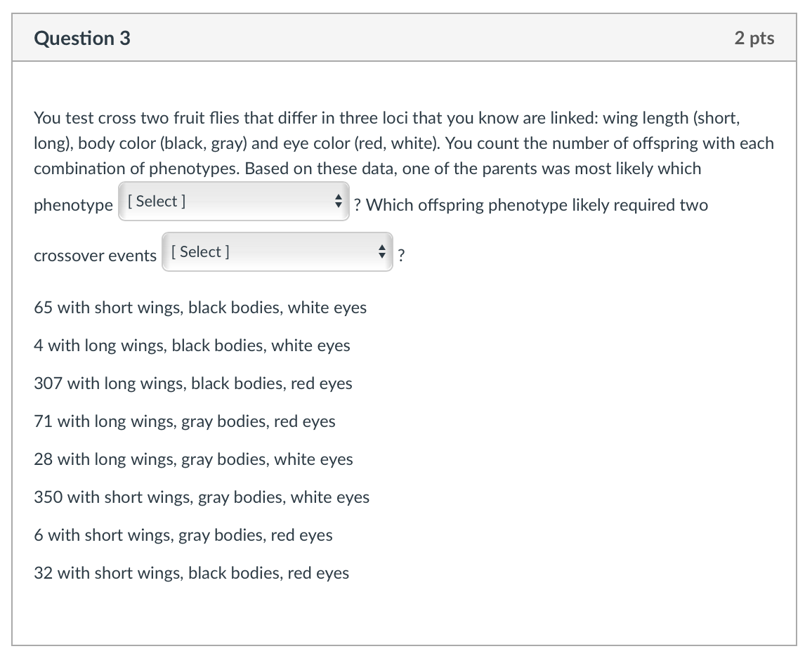Select the 28 white eyes entry
This screenshot has height=670, width=812.
pos(193,459)
